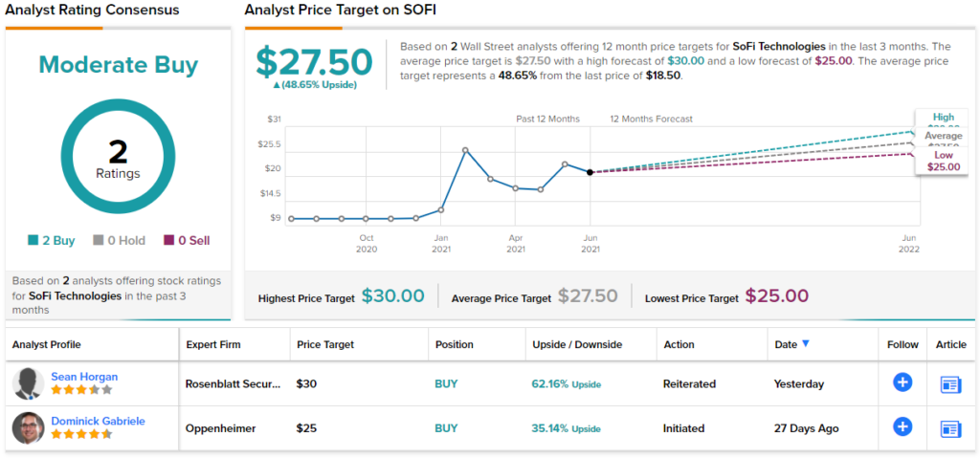Screen dimensions: 980x458
Task: Sort table by Date column arrow
Action: (805, 344)
